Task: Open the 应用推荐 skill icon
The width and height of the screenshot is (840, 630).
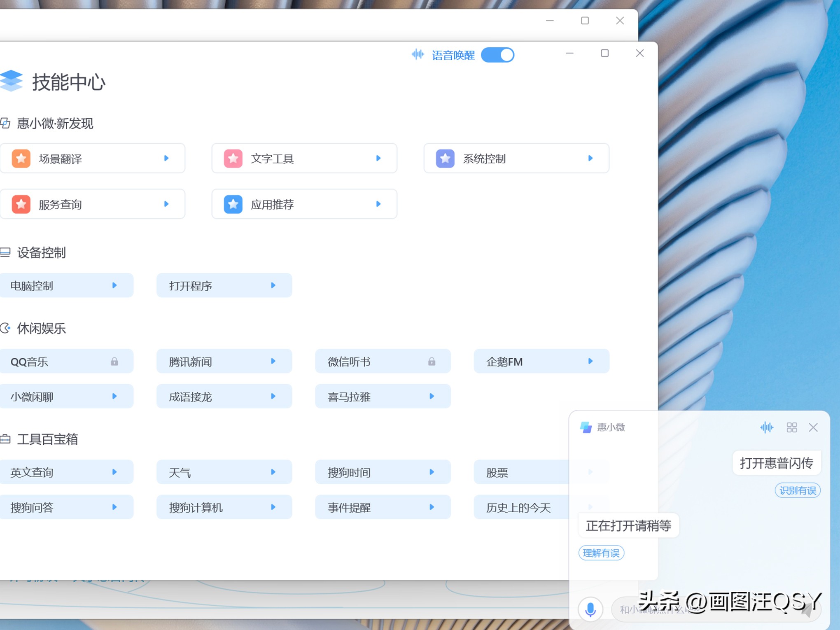Action: tap(233, 204)
